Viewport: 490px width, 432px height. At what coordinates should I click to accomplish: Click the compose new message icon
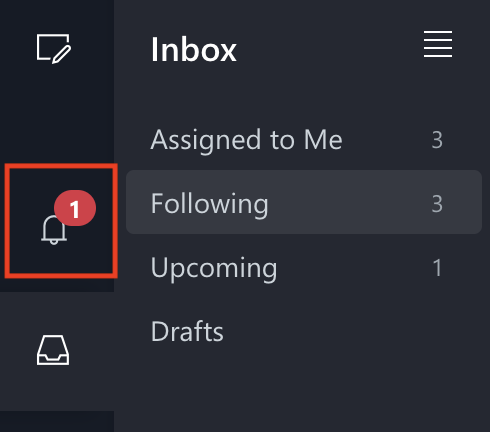coord(53,48)
